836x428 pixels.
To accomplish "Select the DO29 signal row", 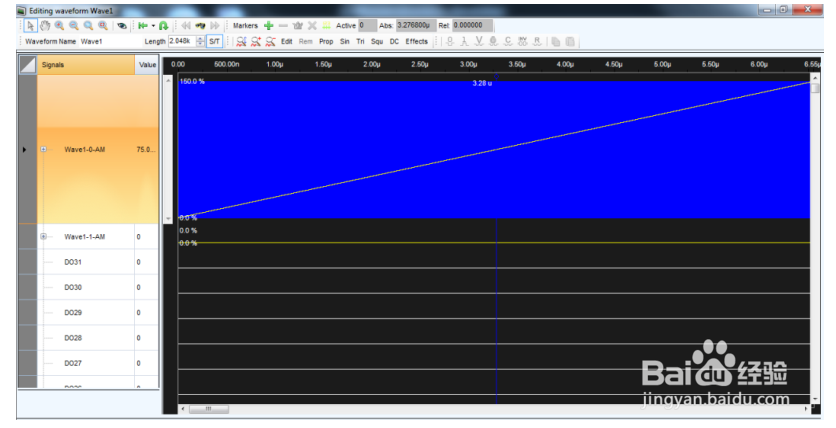I will (x=89, y=313).
